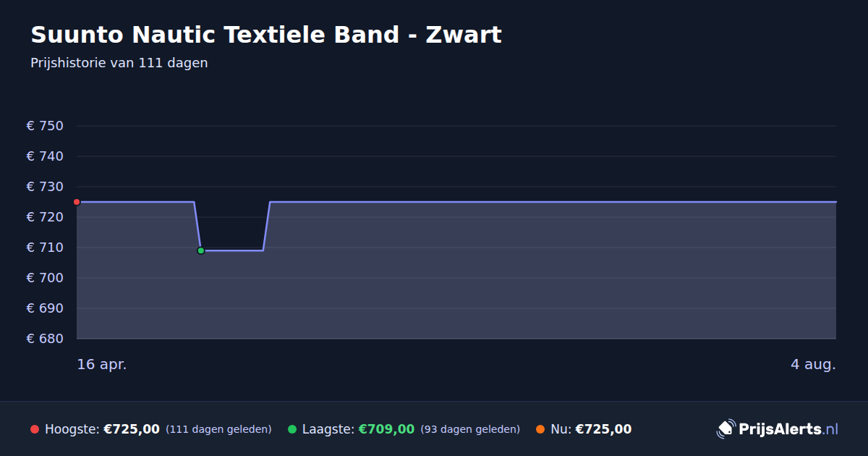Click the € 680 axis label
Screen dimensions: 868x456
click(x=45, y=339)
